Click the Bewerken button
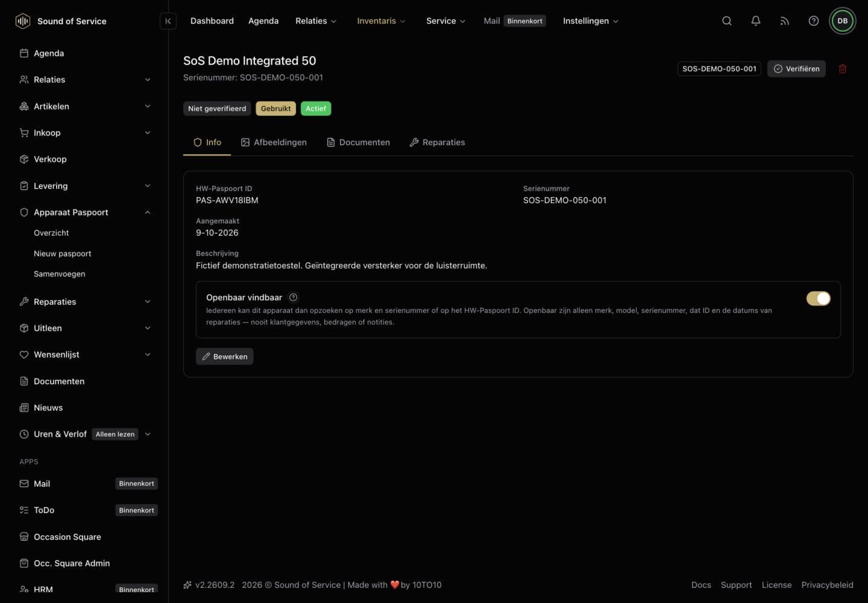Viewport: 868px width, 603px height. coord(224,356)
